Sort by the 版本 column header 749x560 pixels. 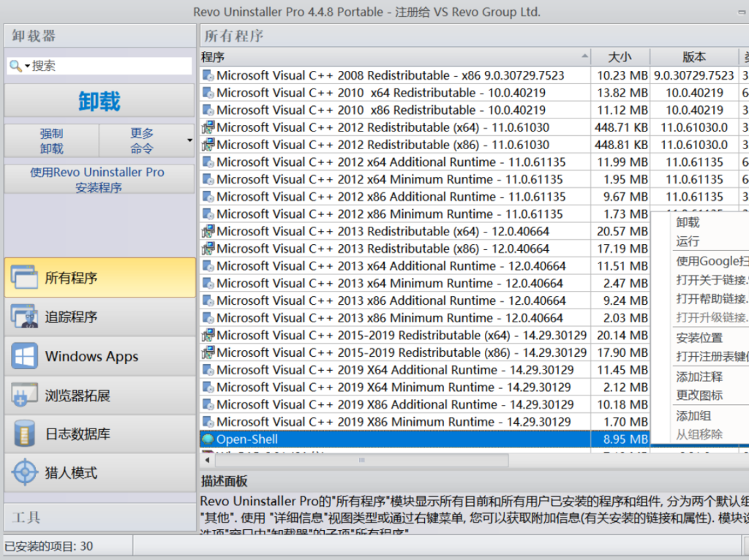pos(694,57)
